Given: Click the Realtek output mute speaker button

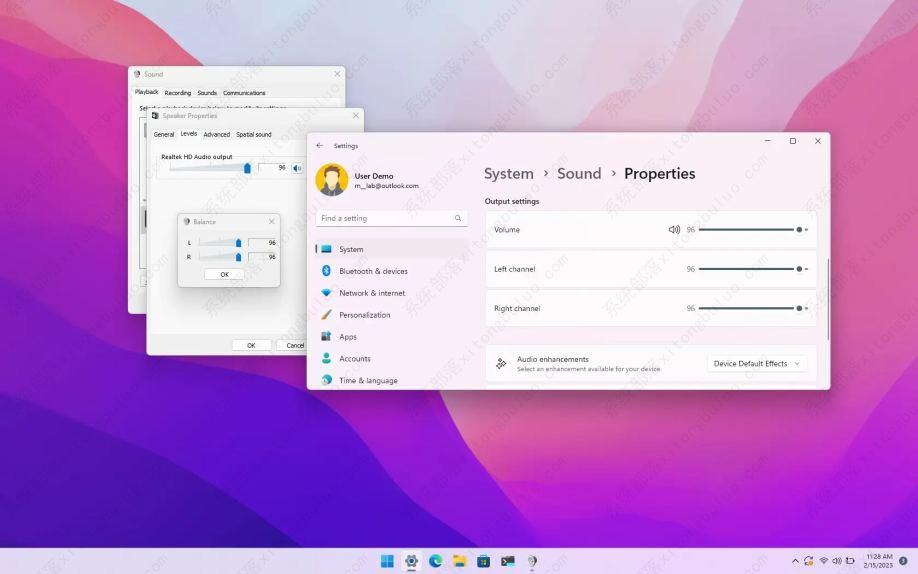Looking at the screenshot, I should 297,168.
